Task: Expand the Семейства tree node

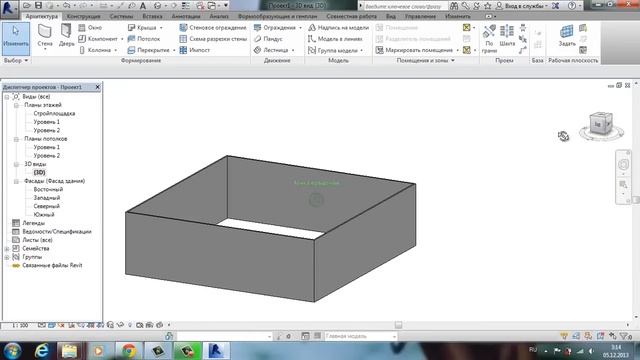Action: coord(7,249)
